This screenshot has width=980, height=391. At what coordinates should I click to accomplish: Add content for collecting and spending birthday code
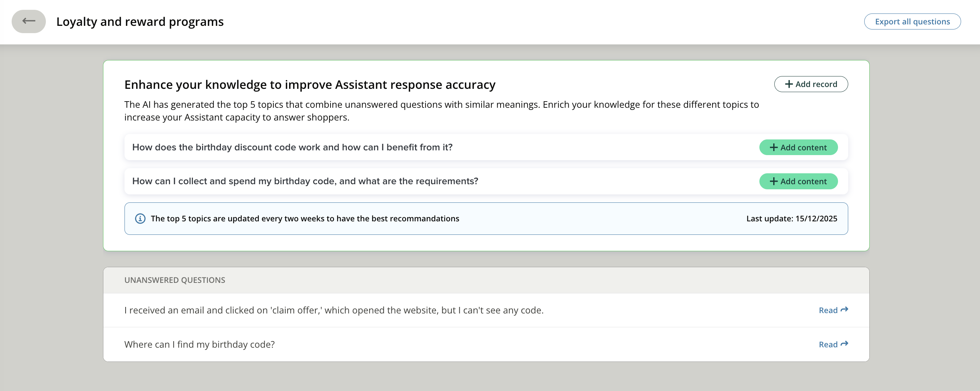[x=803, y=181]
